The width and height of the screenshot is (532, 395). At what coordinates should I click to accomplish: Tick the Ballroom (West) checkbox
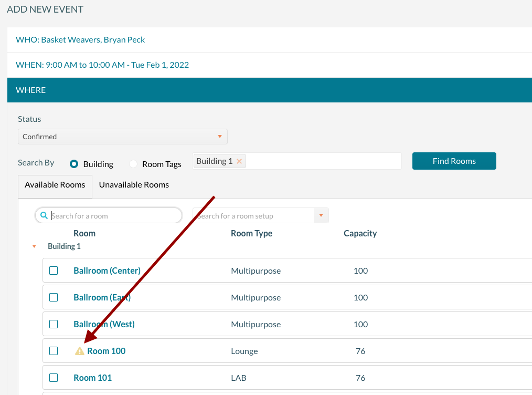coord(54,324)
